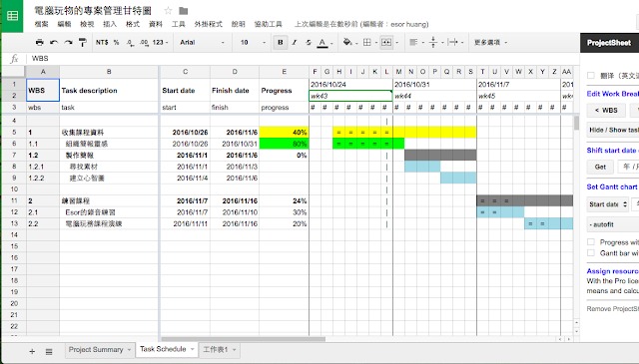
Task: Enable the Gantt bar checkbox
Action: [x=591, y=253]
